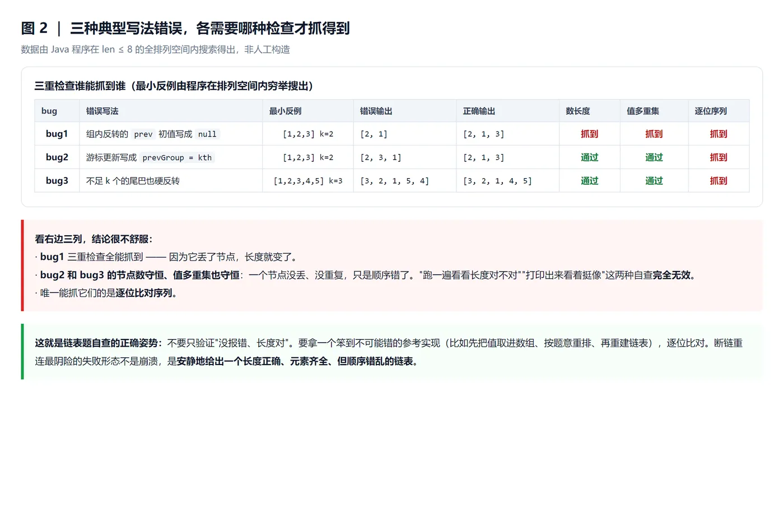Click bug1's '抓到' under 数长度
The height and width of the screenshot is (532, 784).
tap(590, 134)
